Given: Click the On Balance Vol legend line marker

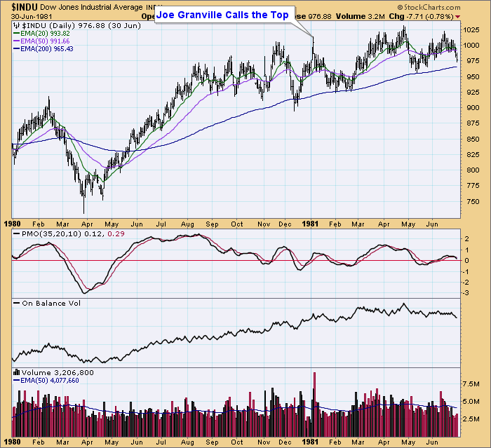Looking at the screenshot, I should (x=17, y=303).
